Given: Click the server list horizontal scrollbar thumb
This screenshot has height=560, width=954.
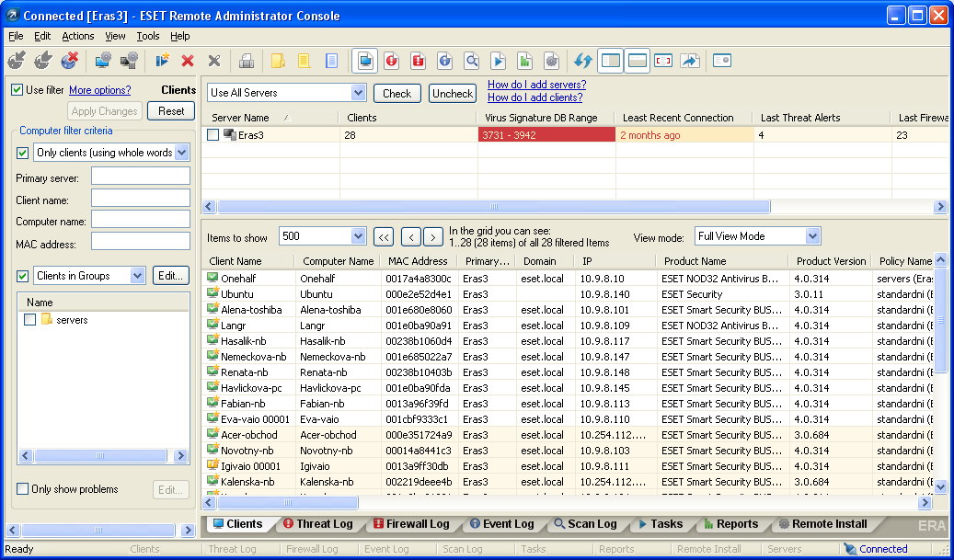Looking at the screenshot, I should coord(493,207).
